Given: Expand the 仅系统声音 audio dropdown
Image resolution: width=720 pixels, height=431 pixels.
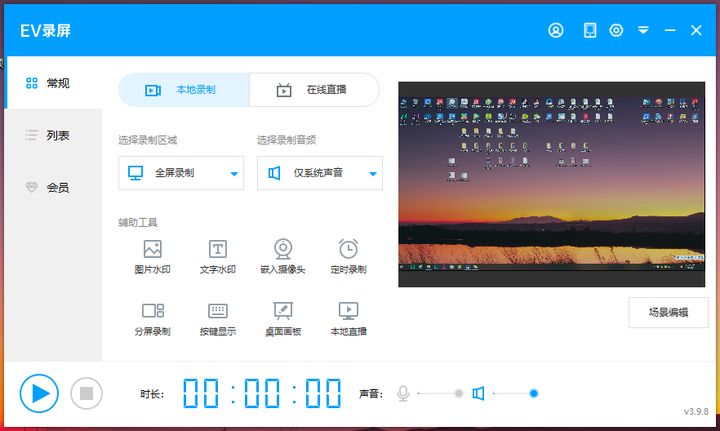Looking at the screenshot, I should pyautogui.click(x=320, y=173).
